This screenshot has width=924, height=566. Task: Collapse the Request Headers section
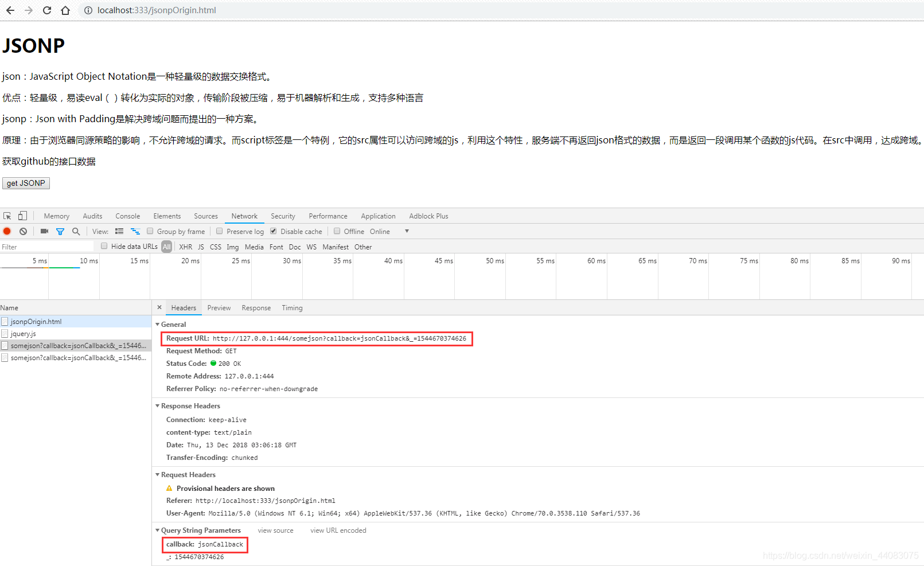pyautogui.click(x=158, y=475)
